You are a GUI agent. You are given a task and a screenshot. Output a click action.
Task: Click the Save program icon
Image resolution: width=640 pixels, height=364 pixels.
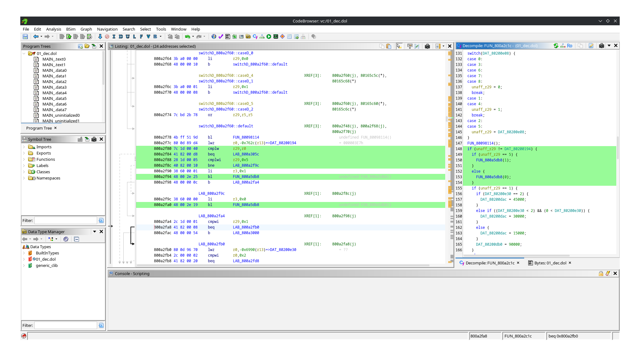tap(25, 37)
